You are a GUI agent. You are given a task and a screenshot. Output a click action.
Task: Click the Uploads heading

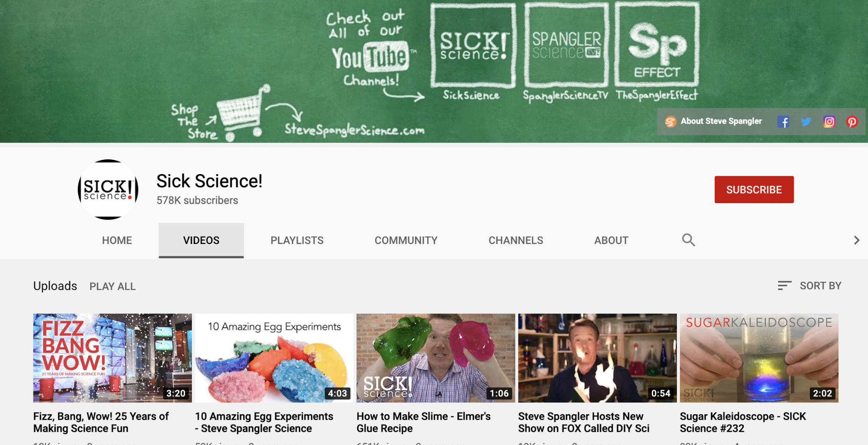tap(55, 286)
